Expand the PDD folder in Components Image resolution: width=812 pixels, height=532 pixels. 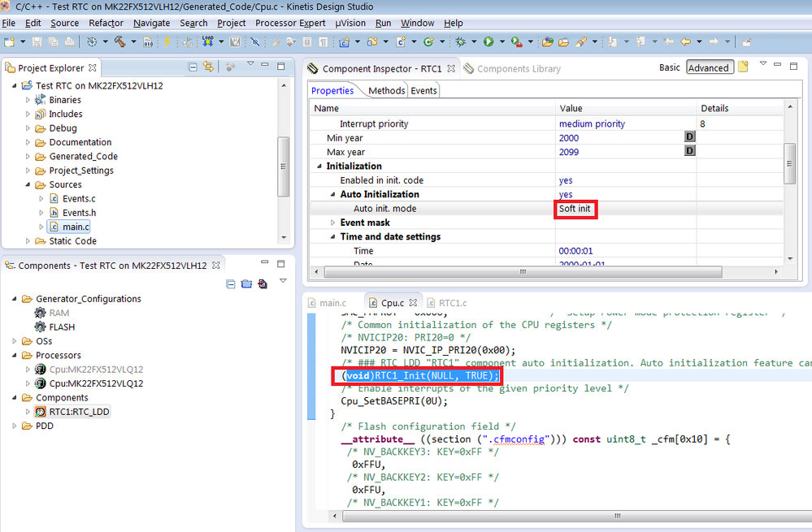click(15, 426)
